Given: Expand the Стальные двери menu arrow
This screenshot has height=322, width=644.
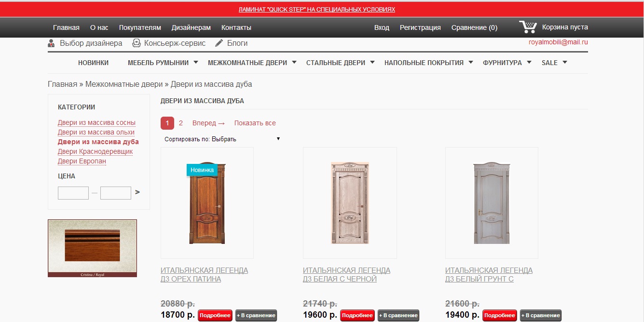Looking at the screenshot, I should 372,62.
